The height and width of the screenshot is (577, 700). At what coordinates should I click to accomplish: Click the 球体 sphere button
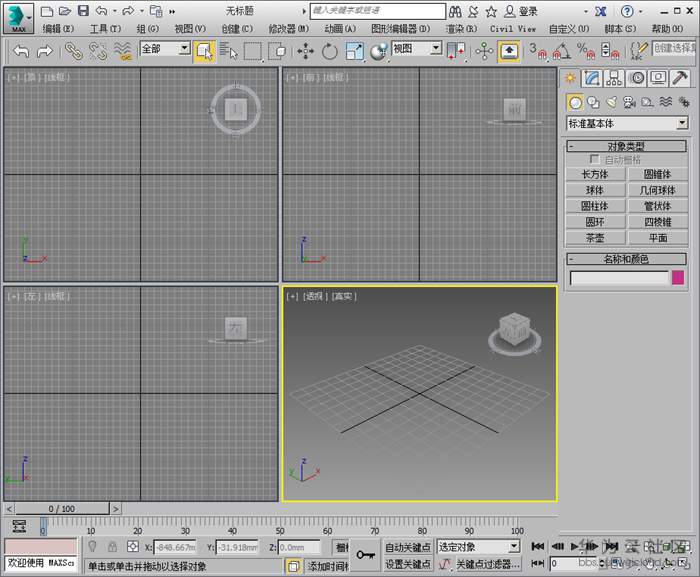pyautogui.click(x=595, y=190)
